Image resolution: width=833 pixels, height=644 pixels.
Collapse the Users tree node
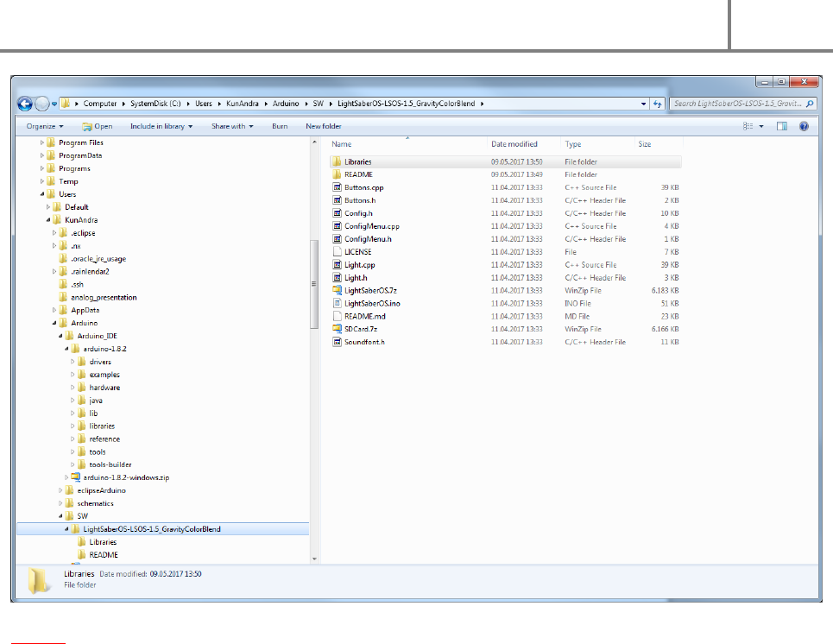[42, 194]
